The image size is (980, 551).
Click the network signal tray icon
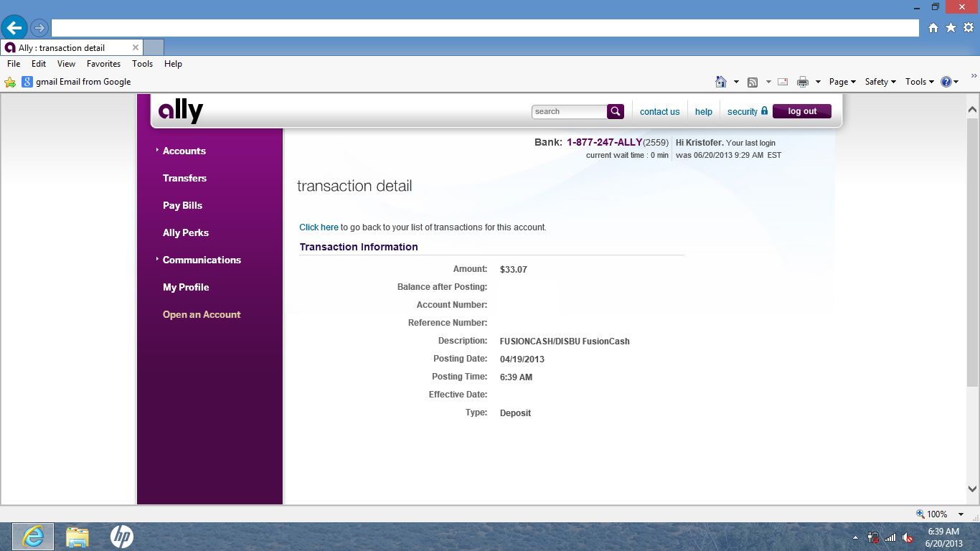890,537
